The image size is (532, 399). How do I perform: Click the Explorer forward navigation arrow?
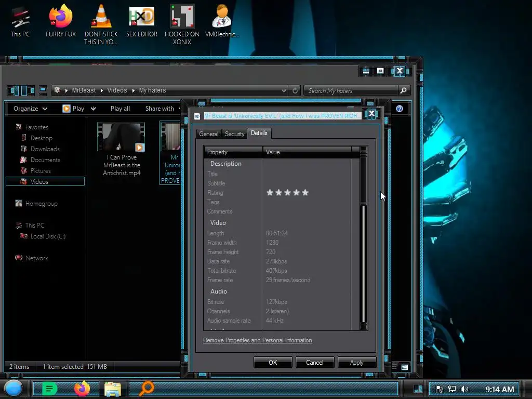(x=28, y=90)
